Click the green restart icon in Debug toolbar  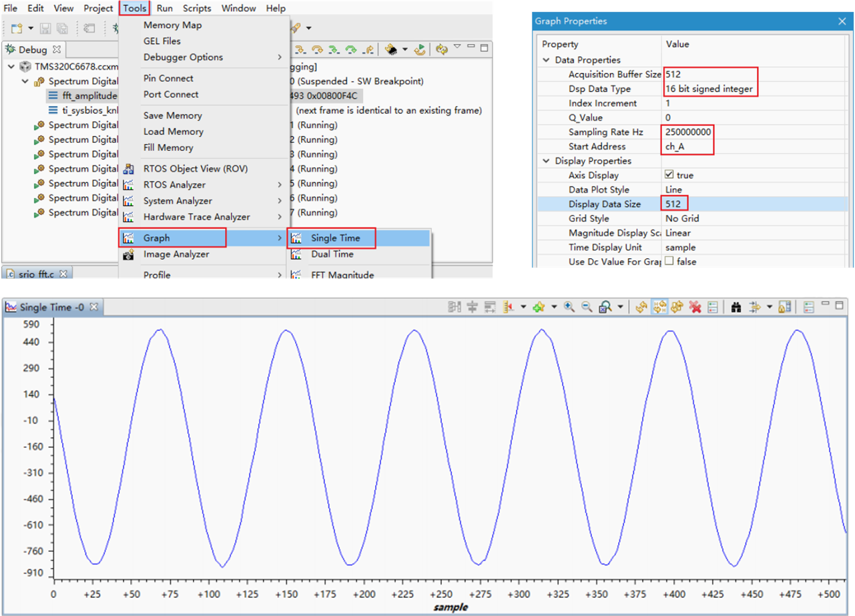(x=419, y=48)
